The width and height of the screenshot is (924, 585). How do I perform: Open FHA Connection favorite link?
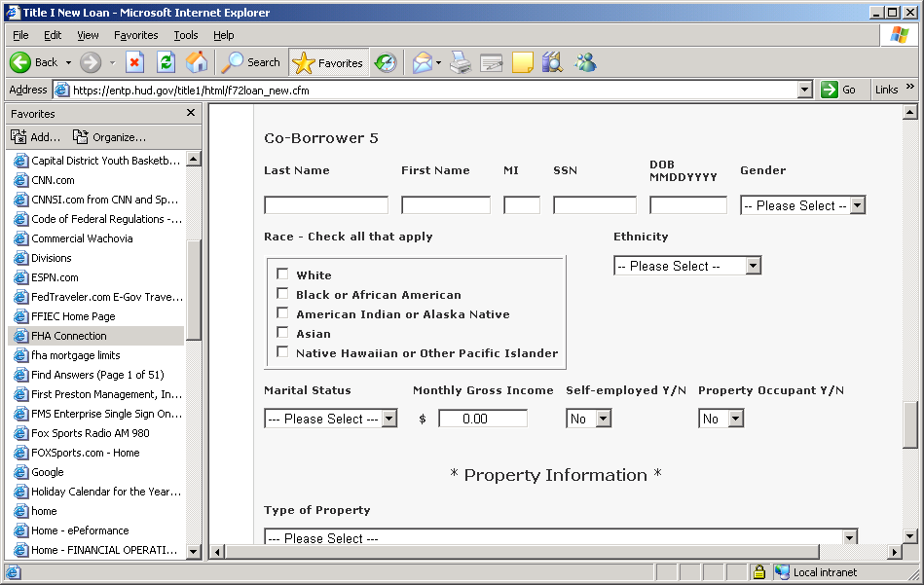pos(69,336)
